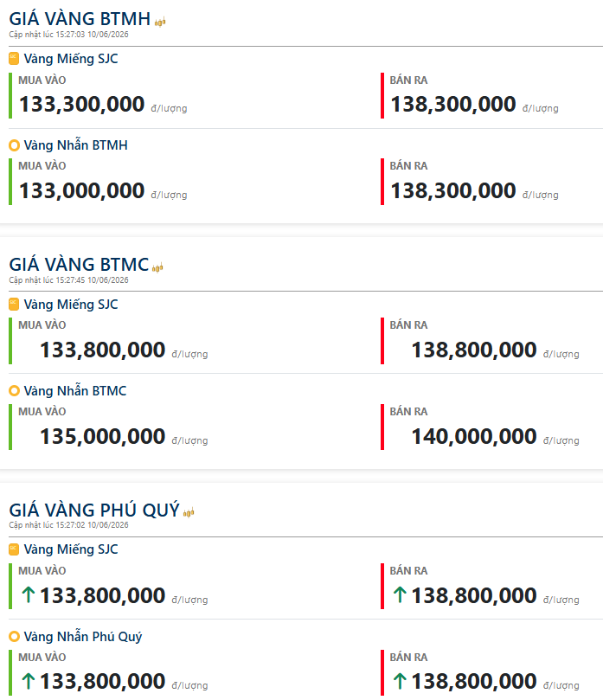Open the chart icon beside GIÁ VÀNG BTMC
603x700 pixels.
[157, 267]
